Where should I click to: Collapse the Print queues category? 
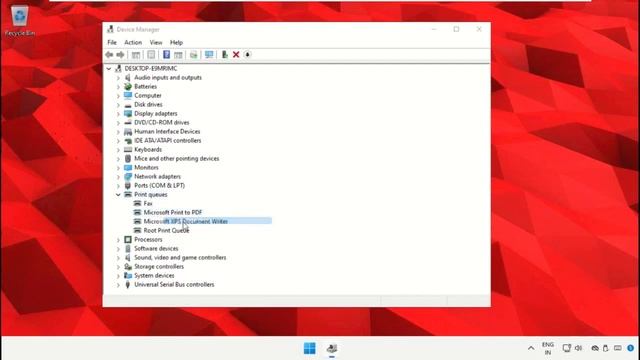[118, 195]
